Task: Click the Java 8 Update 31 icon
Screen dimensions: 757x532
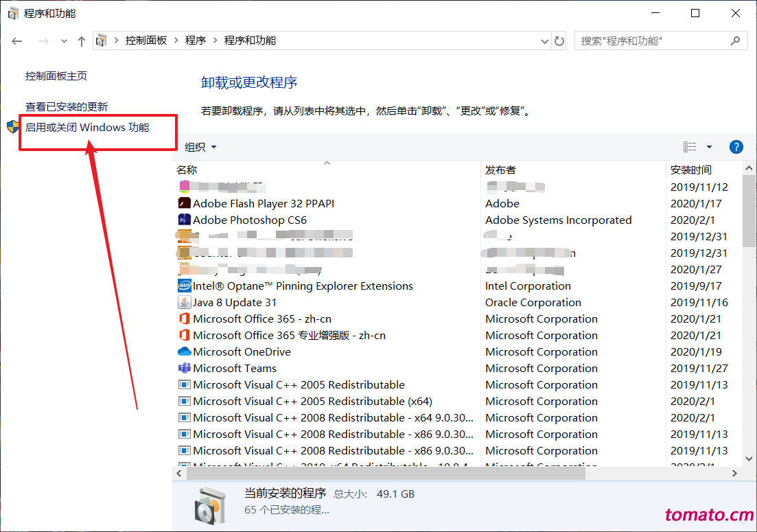Action: 185,302
